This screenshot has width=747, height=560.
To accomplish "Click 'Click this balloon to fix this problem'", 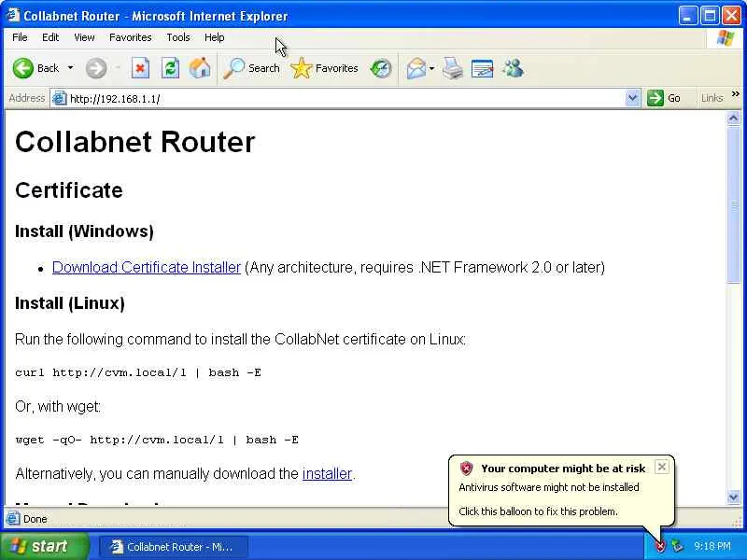I will [x=538, y=511].
